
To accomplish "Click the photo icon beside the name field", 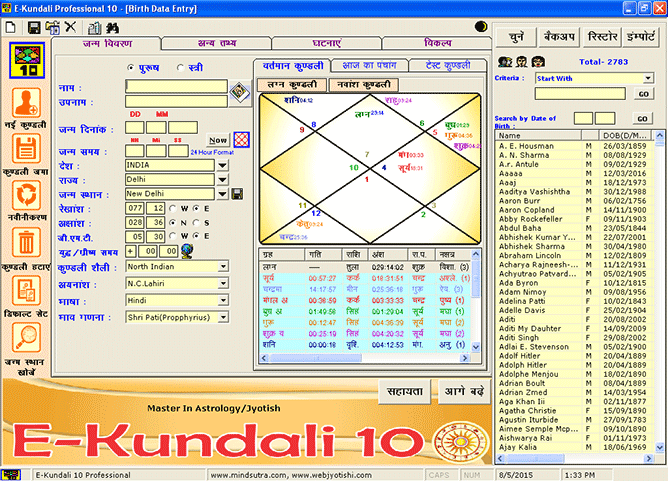I will 239,92.
